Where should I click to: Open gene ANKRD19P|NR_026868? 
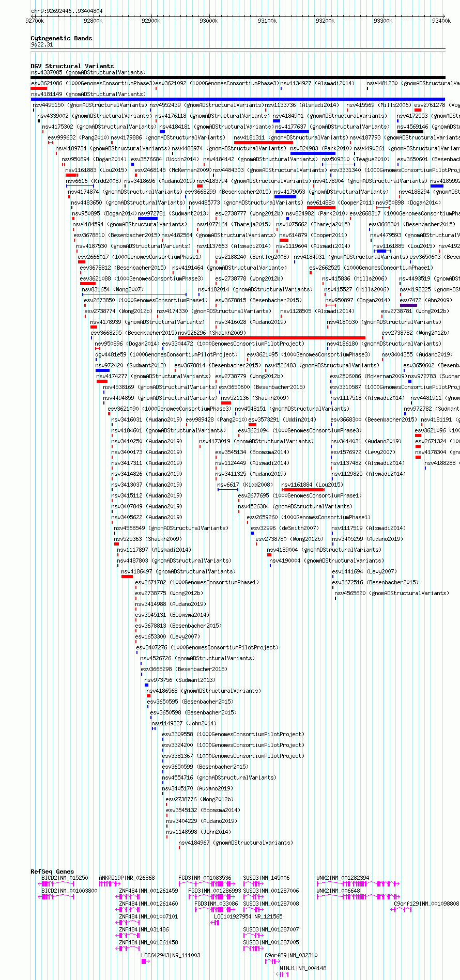click(127, 878)
